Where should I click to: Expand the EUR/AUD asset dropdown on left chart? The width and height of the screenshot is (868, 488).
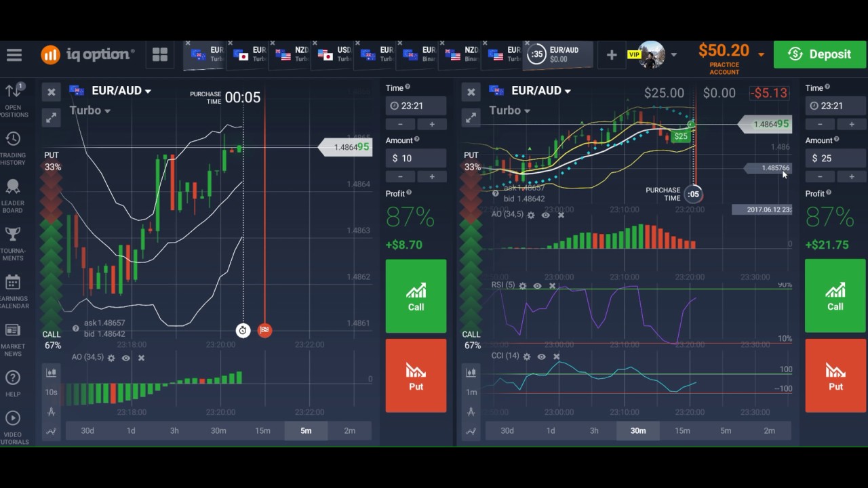coord(121,91)
